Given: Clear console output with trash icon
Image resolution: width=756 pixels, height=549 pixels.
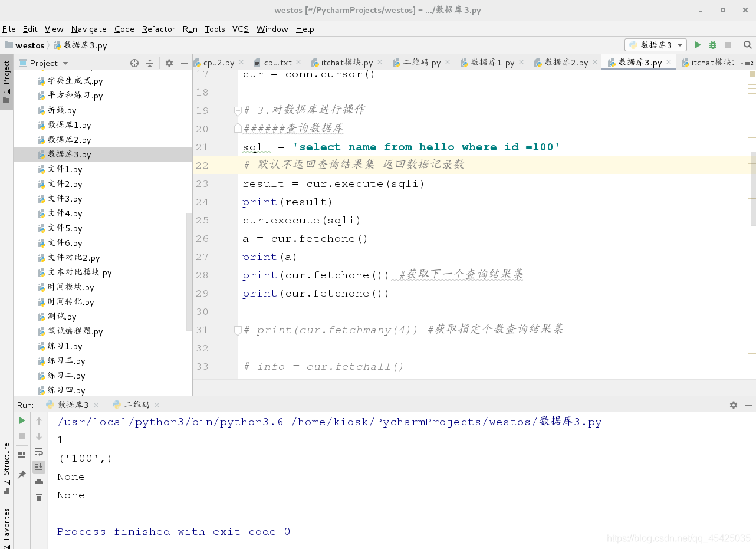Looking at the screenshot, I should click(39, 498).
